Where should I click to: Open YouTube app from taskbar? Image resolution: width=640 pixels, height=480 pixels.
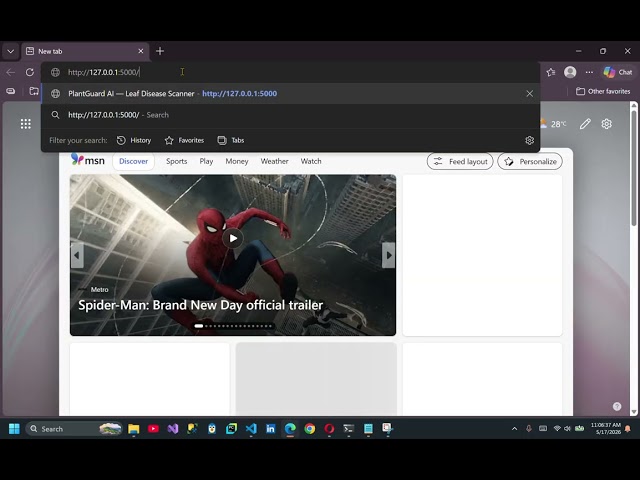coord(153,429)
